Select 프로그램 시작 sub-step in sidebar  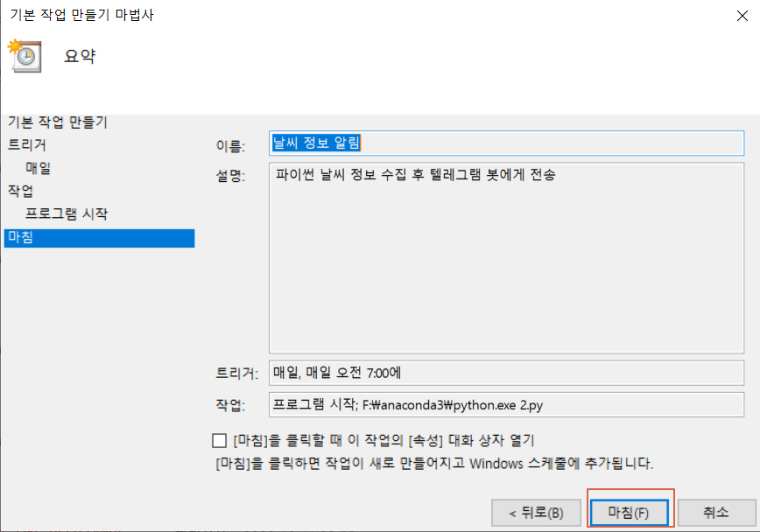[x=67, y=213]
